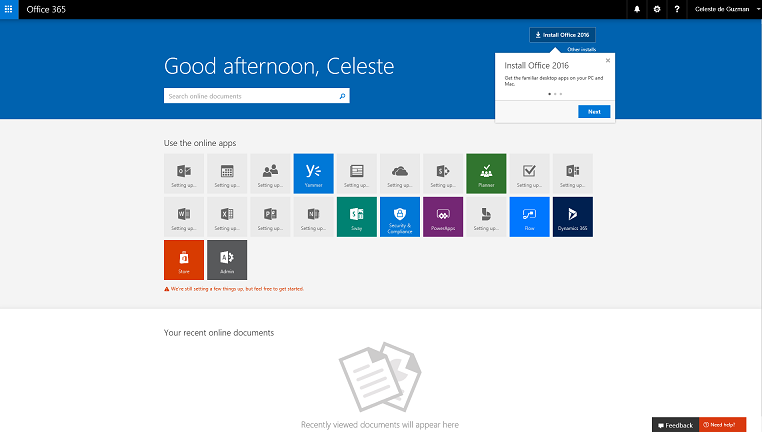Close the Install Office 2016 popup
The width and height of the screenshot is (762, 432).
point(608,61)
